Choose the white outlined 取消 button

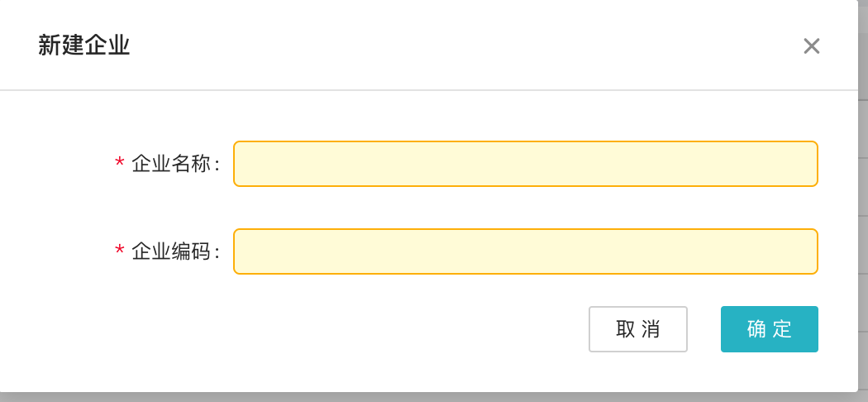click(637, 329)
